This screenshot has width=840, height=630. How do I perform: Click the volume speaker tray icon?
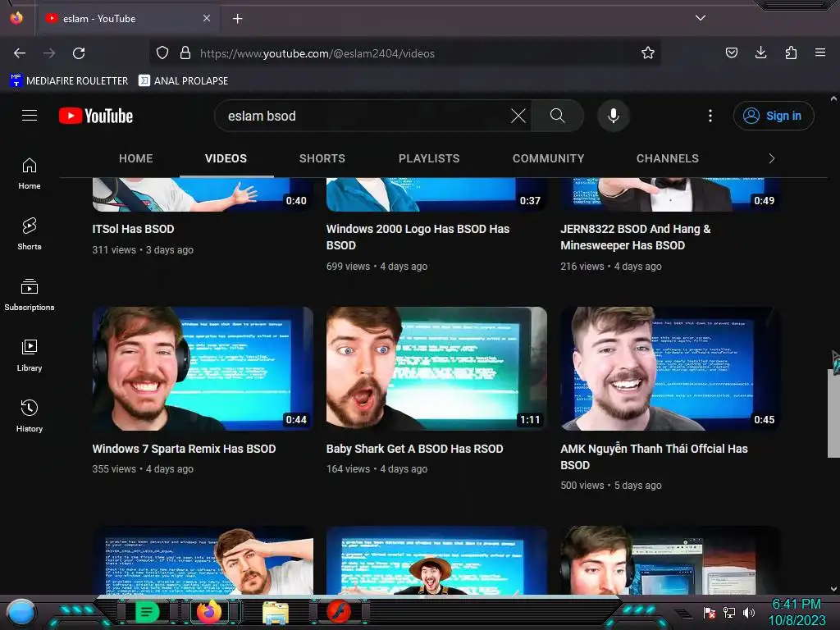click(x=748, y=613)
